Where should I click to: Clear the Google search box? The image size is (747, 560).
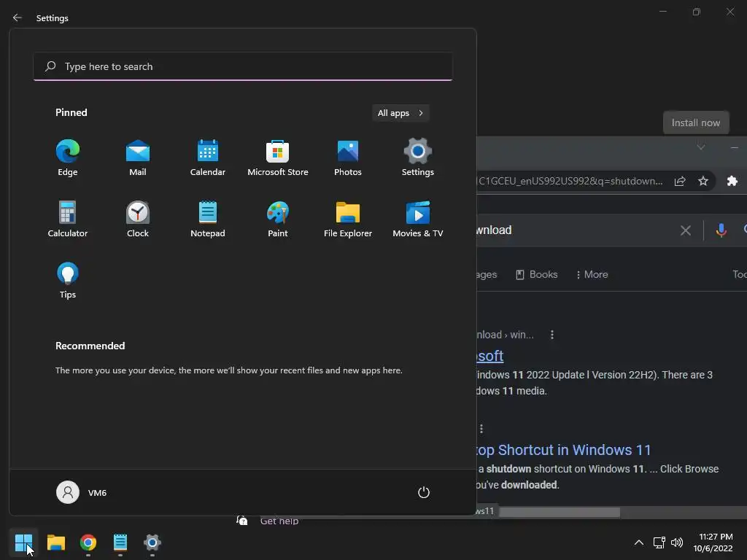(x=686, y=230)
